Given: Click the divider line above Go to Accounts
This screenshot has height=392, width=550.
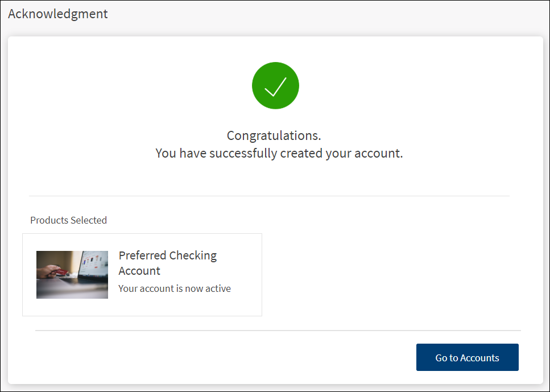Looking at the screenshot, I should coord(278,330).
